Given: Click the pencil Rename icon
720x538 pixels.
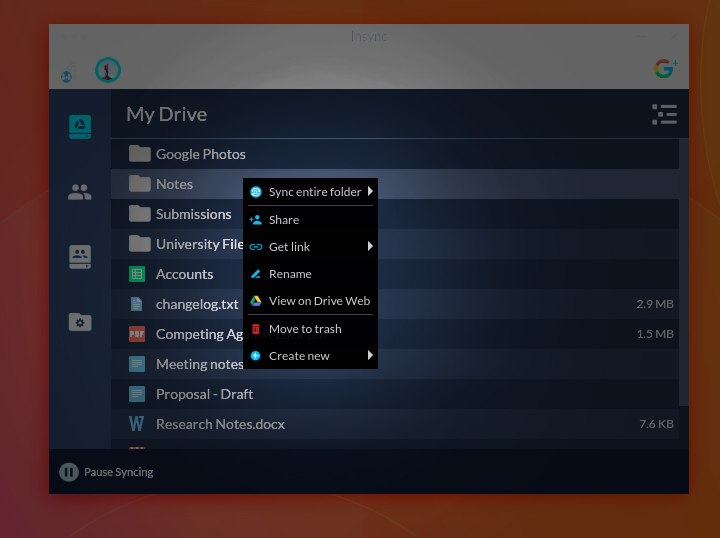Looking at the screenshot, I should 256,274.
